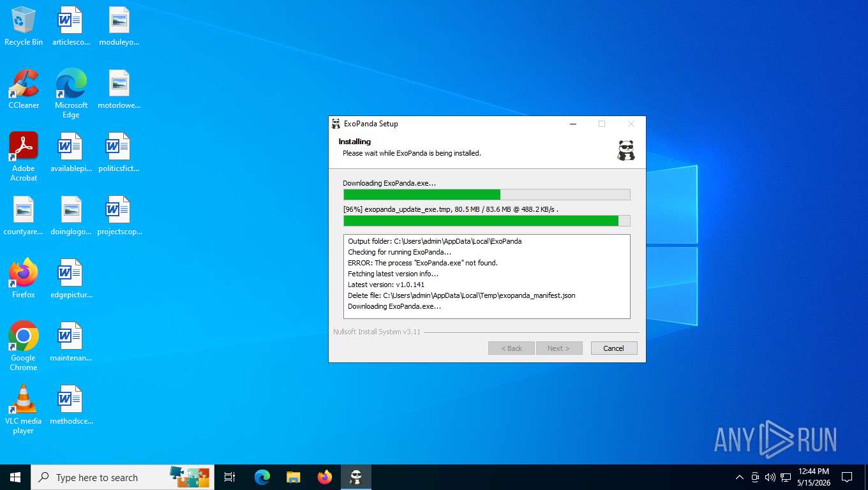Image resolution: width=868 pixels, height=490 pixels.
Task: Click the overall install progress bar
Action: tap(486, 195)
